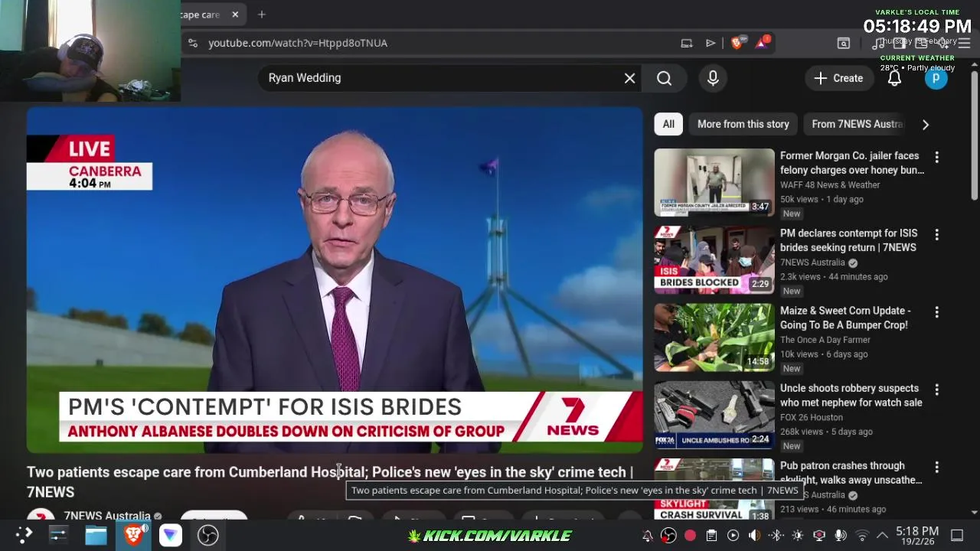Click '268k views • 5 days ago' text

coord(826,432)
